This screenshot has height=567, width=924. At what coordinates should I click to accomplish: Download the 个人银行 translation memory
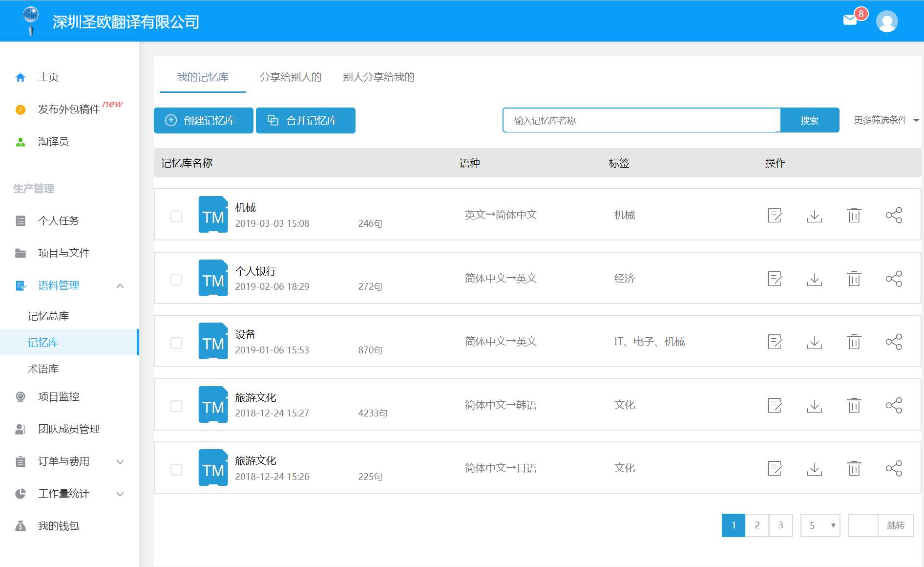point(814,279)
